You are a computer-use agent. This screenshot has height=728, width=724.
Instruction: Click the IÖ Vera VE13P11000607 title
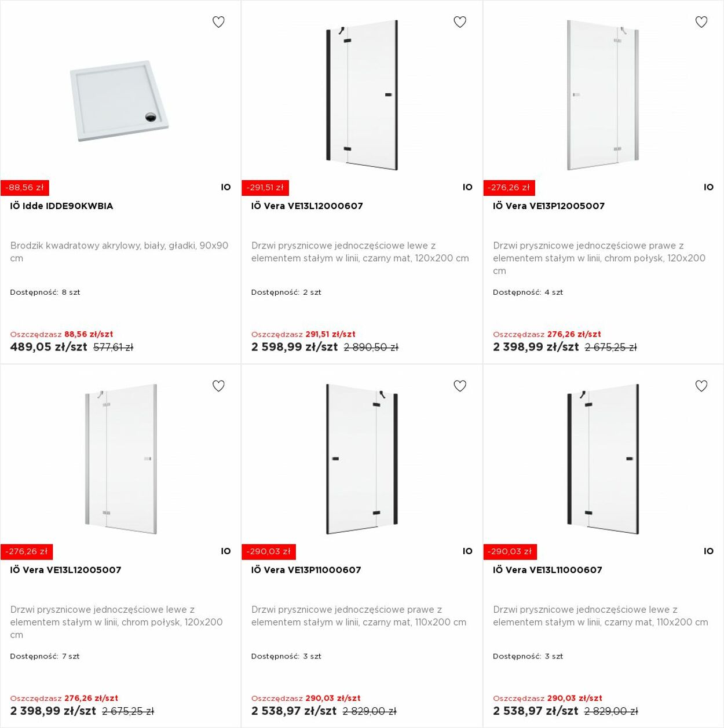306,570
